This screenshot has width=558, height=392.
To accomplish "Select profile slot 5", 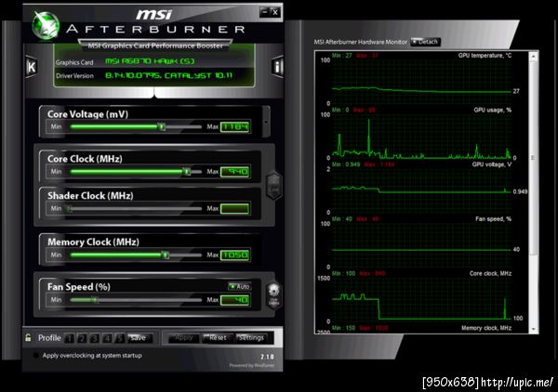I will (x=120, y=338).
